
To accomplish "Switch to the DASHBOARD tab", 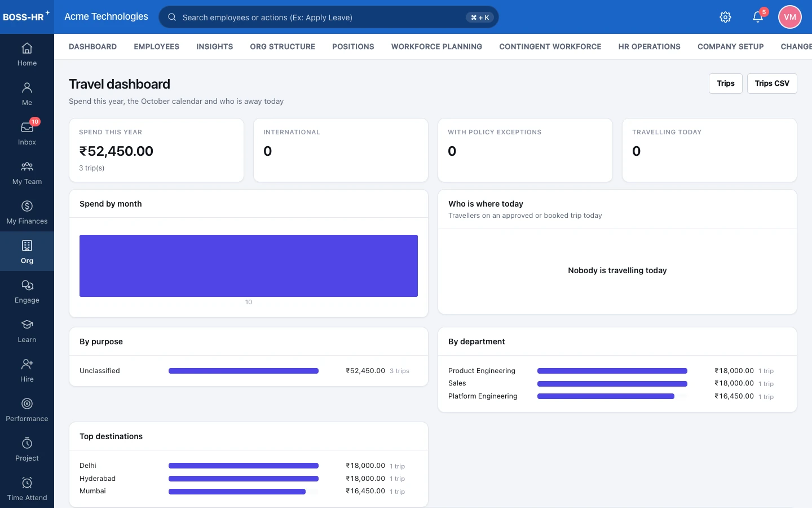I will [93, 47].
